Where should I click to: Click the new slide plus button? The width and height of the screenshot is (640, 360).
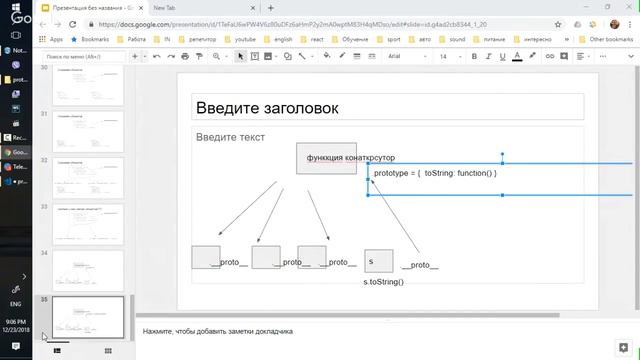coord(135,56)
